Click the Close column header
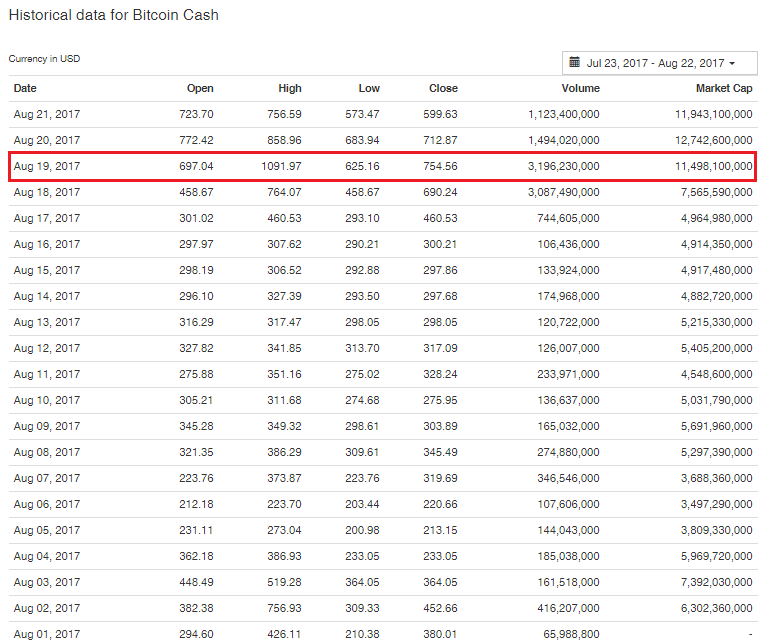Screen dimensions: 765x644 click(x=443, y=88)
